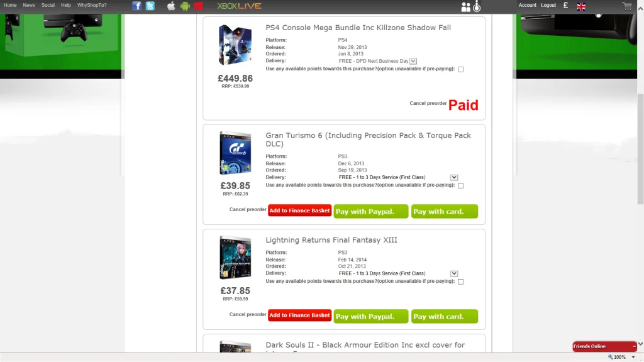
Task: Tick use points checkbox for Lightning Returns
Action: [461, 282]
